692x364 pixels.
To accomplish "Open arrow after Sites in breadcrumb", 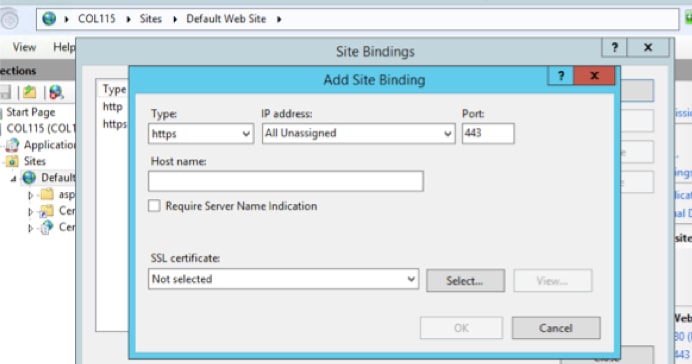I will 175,19.
